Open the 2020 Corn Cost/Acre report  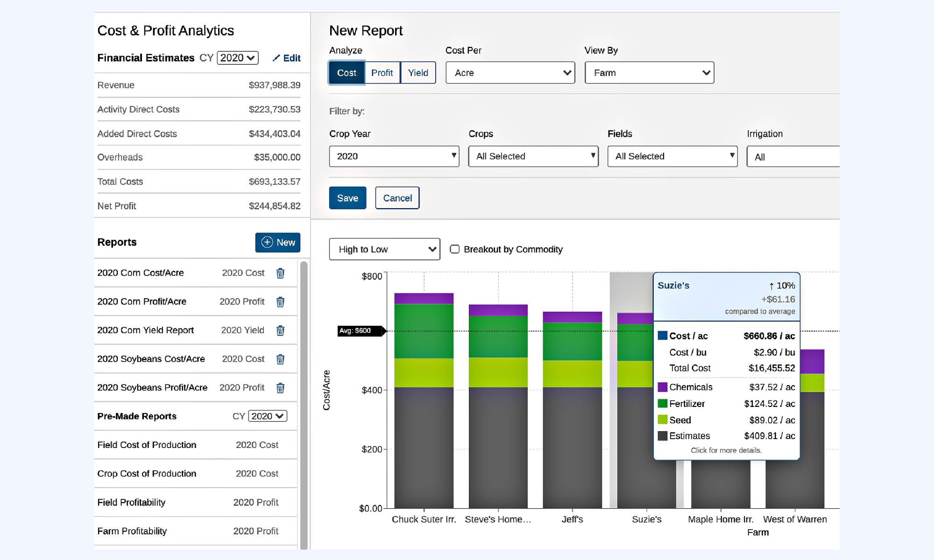coord(140,273)
